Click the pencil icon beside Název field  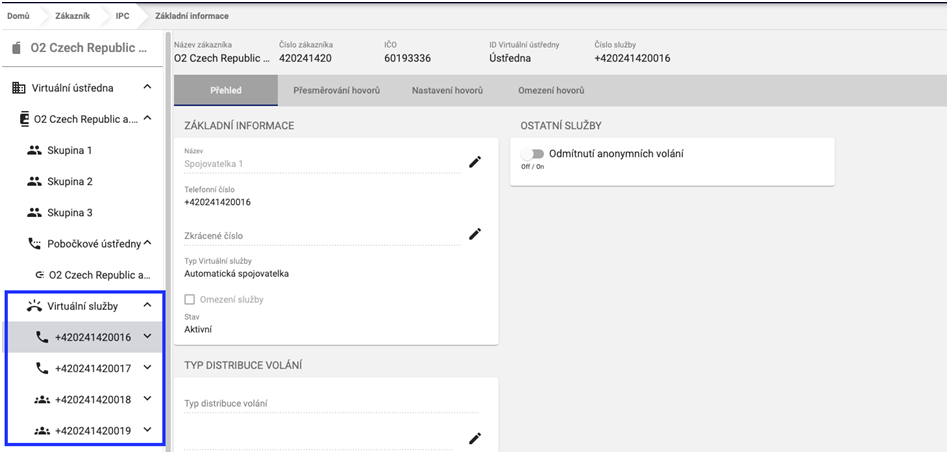point(475,161)
